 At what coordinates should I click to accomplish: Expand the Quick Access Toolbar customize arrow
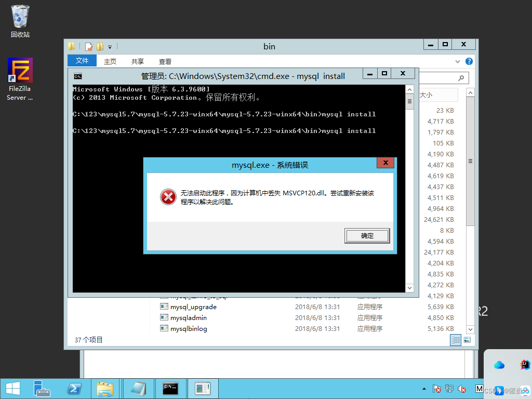[109, 46]
